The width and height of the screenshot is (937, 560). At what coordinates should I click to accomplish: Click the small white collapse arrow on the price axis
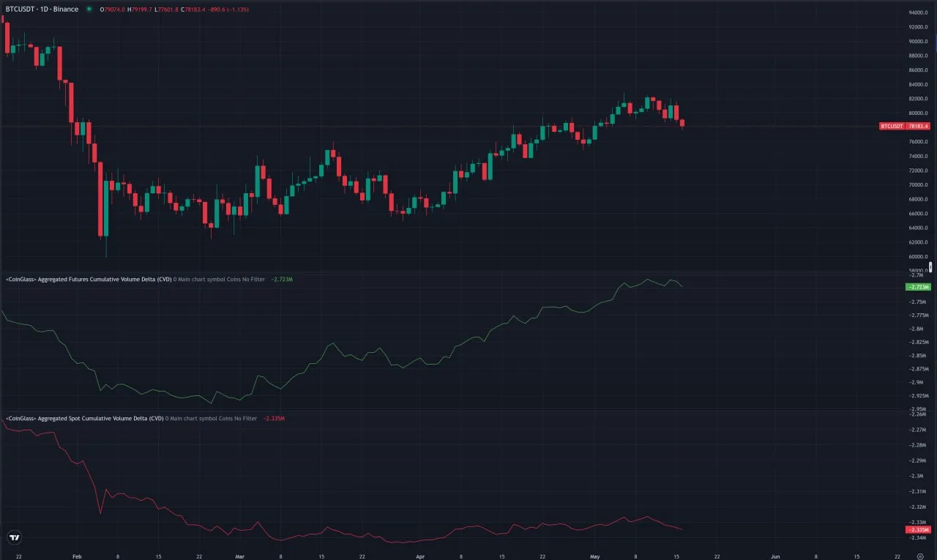[930, 266]
